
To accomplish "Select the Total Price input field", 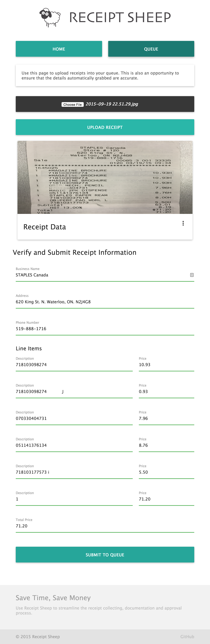I will tap(105, 526).
